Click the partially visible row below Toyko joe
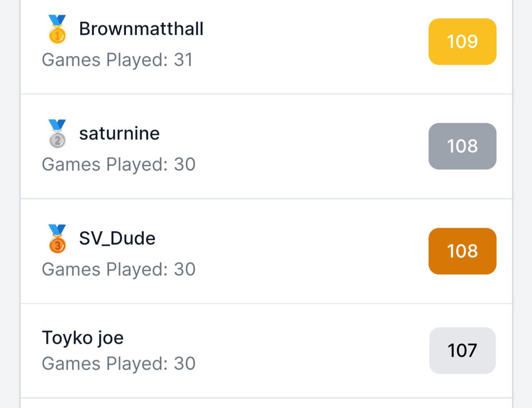This screenshot has width=532, height=408. point(266,403)
